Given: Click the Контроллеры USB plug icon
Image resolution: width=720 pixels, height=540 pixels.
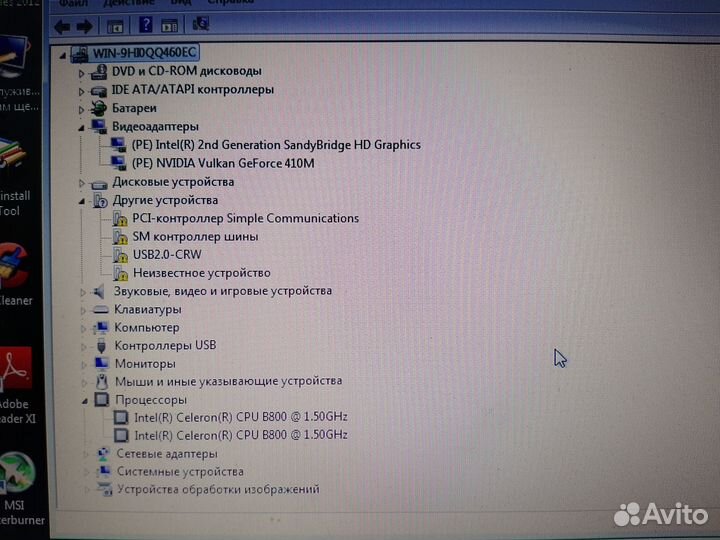Looking at the screenshot, I should [101, 345].
